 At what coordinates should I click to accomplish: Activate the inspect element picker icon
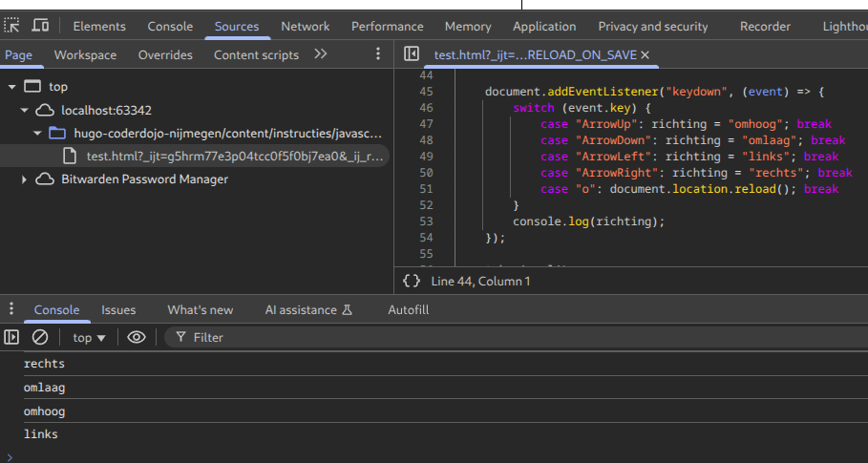[x=12, y=26]
